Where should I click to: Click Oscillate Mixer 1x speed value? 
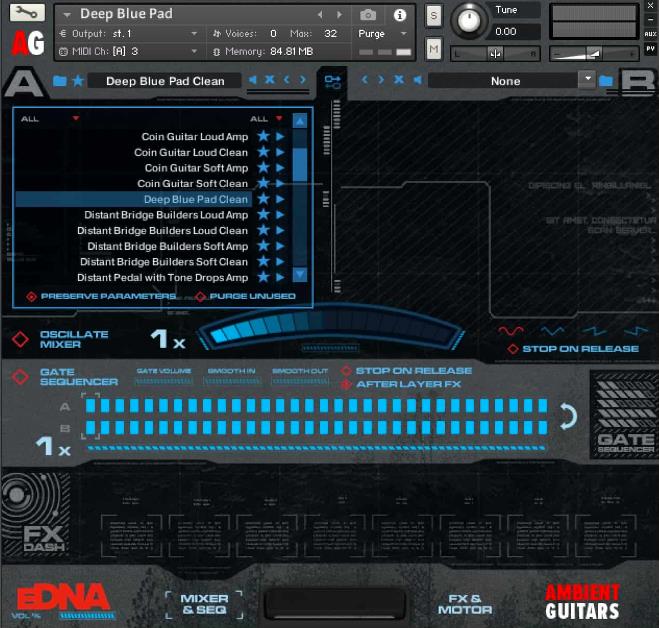168,339
